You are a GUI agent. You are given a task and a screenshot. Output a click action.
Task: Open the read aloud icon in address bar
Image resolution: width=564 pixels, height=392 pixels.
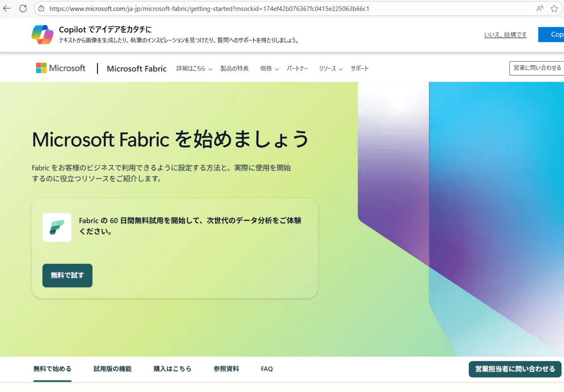(540, 8)
